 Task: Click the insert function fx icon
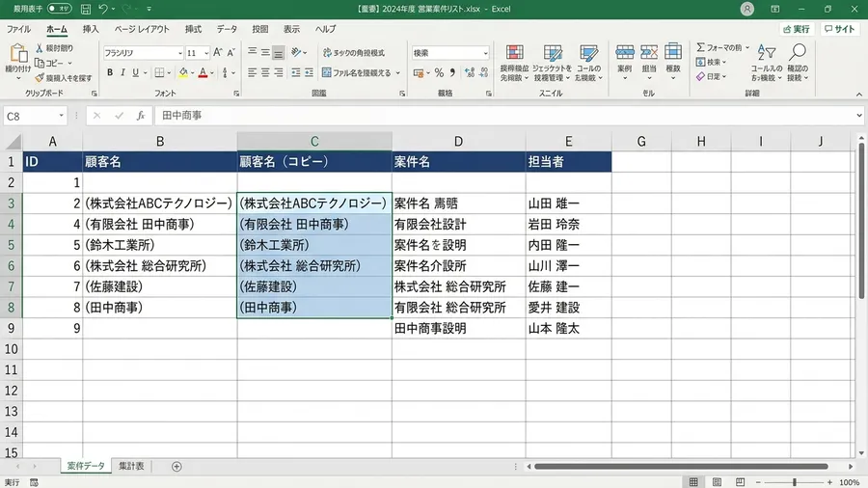point(141,116)
